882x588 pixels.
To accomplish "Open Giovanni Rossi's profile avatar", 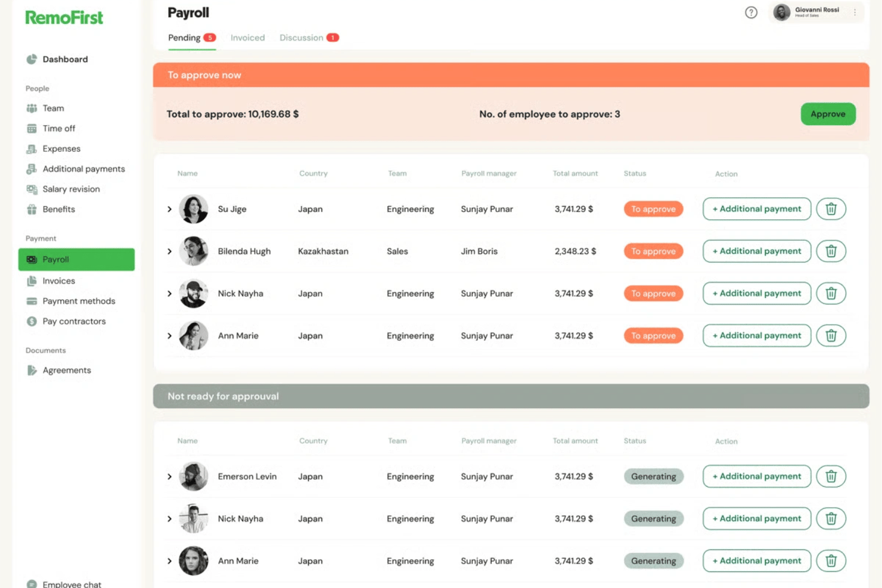I will [x=782, y=12].
